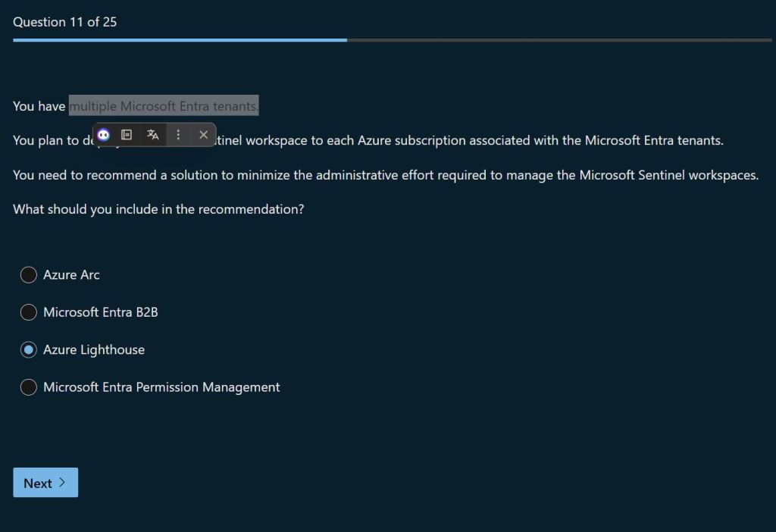Click the reader panel icon in the popup toolbar
Image resolution: width=776 pixels, height=532 pixels.
point(127,135)
